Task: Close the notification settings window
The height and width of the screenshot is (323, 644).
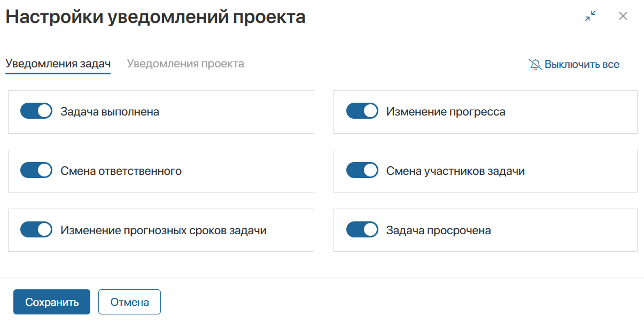Action: click(623, 16)
